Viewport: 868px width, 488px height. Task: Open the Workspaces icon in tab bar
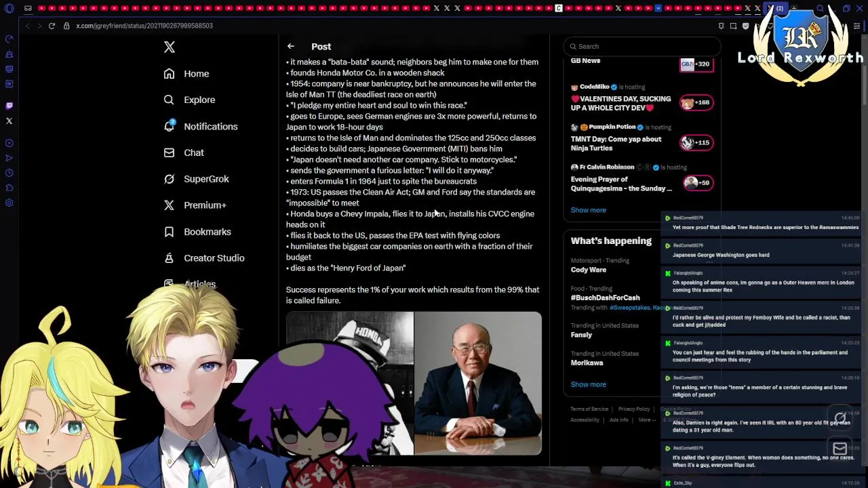[28, 8]
